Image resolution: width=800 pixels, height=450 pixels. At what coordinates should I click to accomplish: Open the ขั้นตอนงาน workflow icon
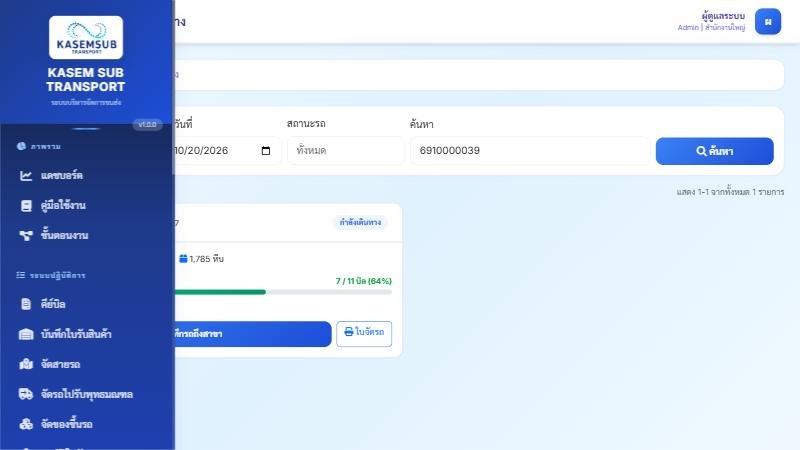pos(26,235)
